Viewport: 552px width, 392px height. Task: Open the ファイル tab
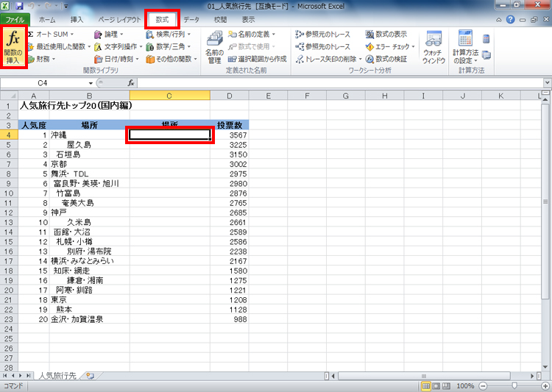tap(15, 20)
